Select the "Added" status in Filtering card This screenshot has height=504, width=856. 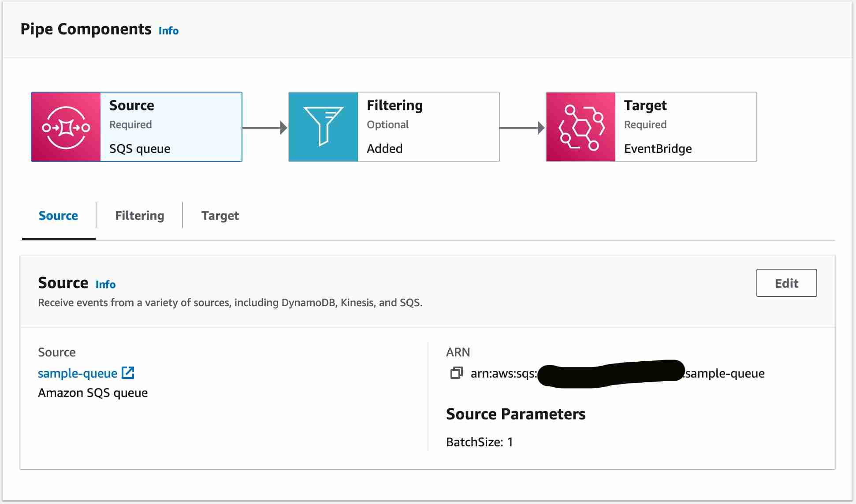point(384,148)
